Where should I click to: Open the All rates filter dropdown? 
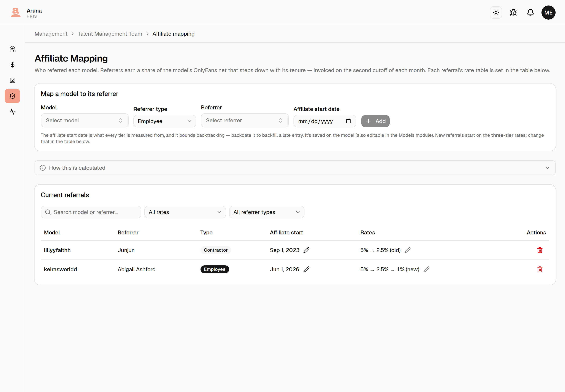click(x=185, y=212)
